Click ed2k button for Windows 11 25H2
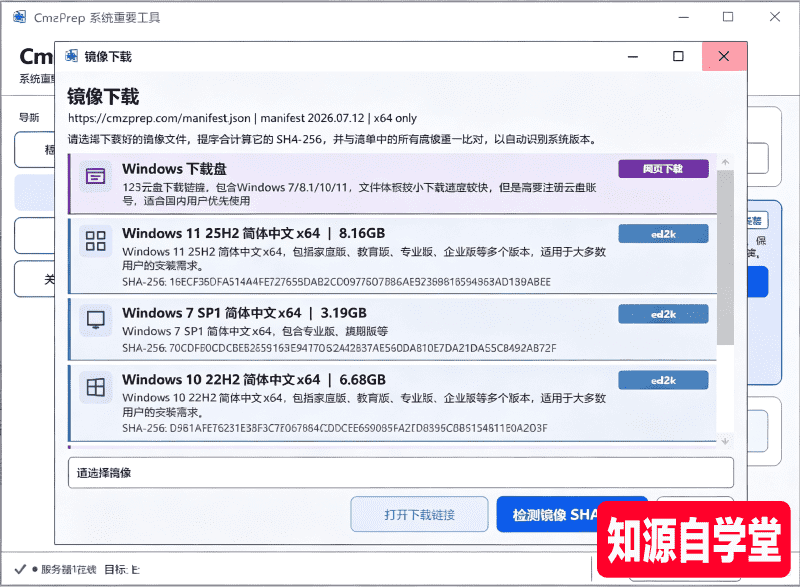800x587 pixels. pyautogui.click(x=663, y=234)
